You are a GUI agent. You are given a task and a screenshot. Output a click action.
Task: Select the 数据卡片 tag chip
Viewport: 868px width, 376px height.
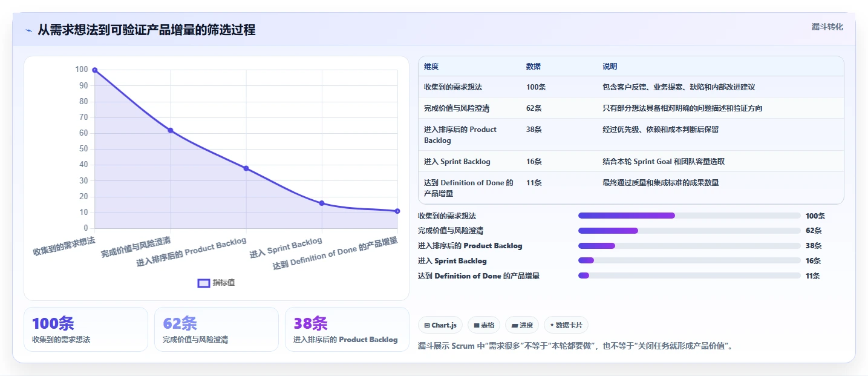566,325
